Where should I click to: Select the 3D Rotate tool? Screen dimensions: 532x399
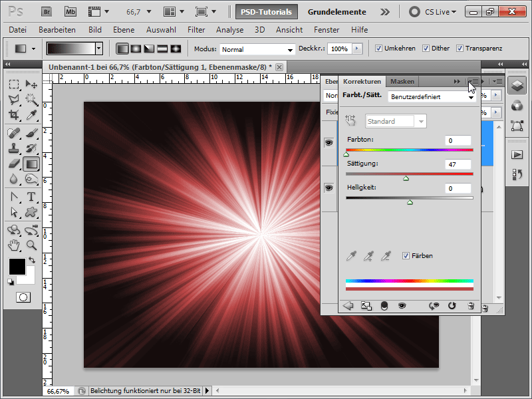coord(14,230)
